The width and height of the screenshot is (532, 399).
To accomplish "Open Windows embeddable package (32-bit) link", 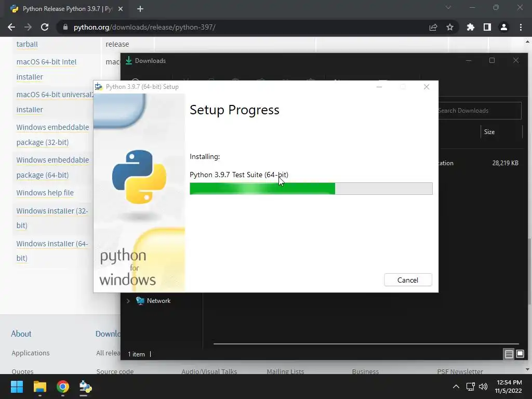I will [x=52, y=135].
